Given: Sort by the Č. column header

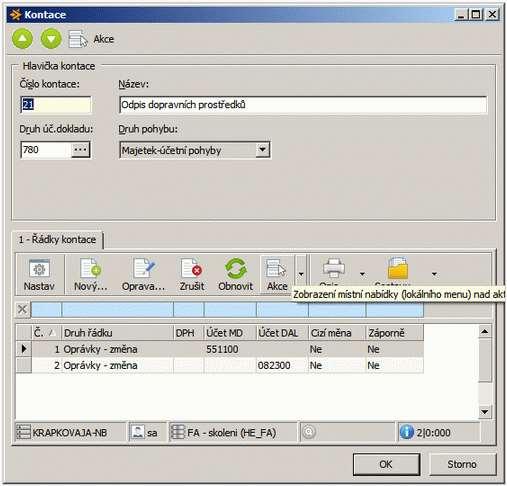Looking at the screenshot, I should tap(46, 333).
